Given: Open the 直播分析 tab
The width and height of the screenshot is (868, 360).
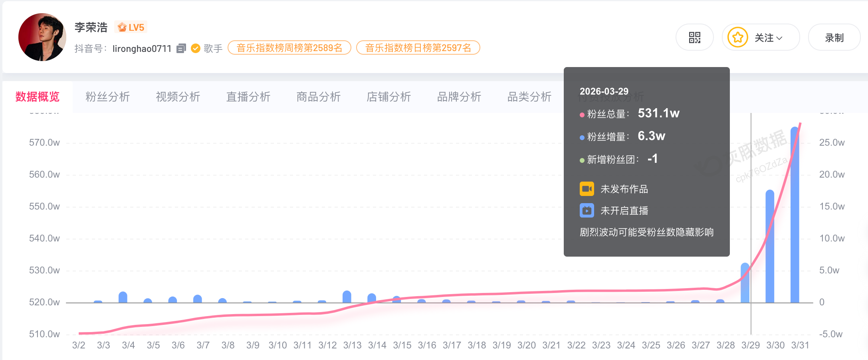Looking at the screenshot, I should 248,97.
